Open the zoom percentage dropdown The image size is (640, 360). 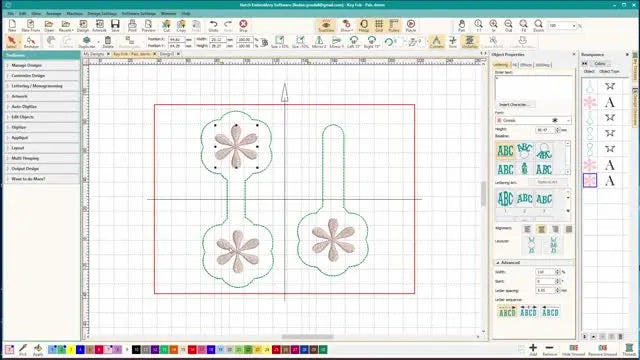(574, 26)
